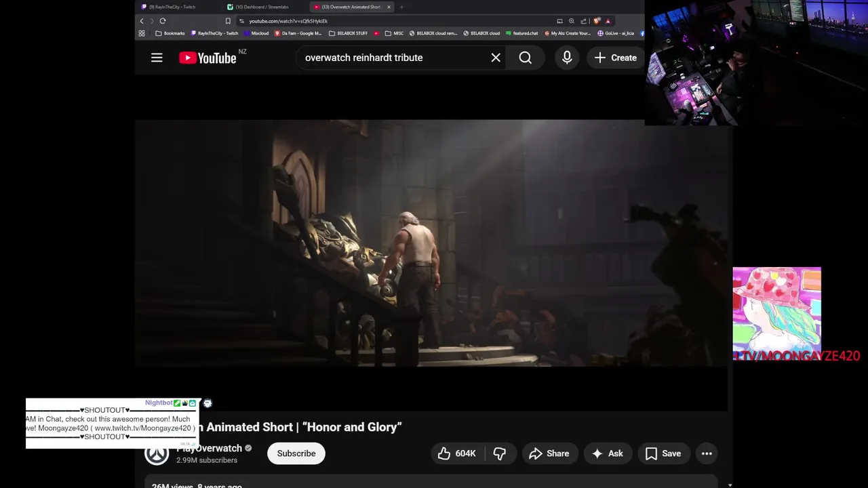Reload the current page
The height and width of the screenshot is (488, 868).
(x=163, y=21)
